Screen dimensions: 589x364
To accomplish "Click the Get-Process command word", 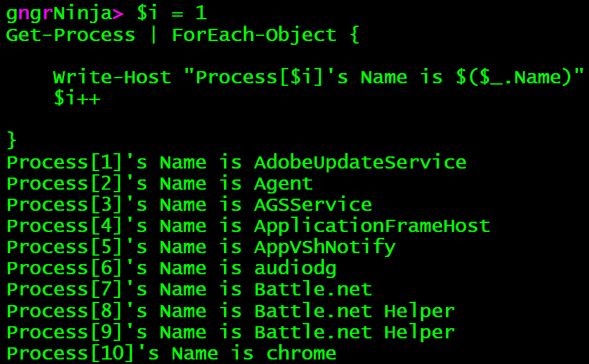I will click(71, 34).
